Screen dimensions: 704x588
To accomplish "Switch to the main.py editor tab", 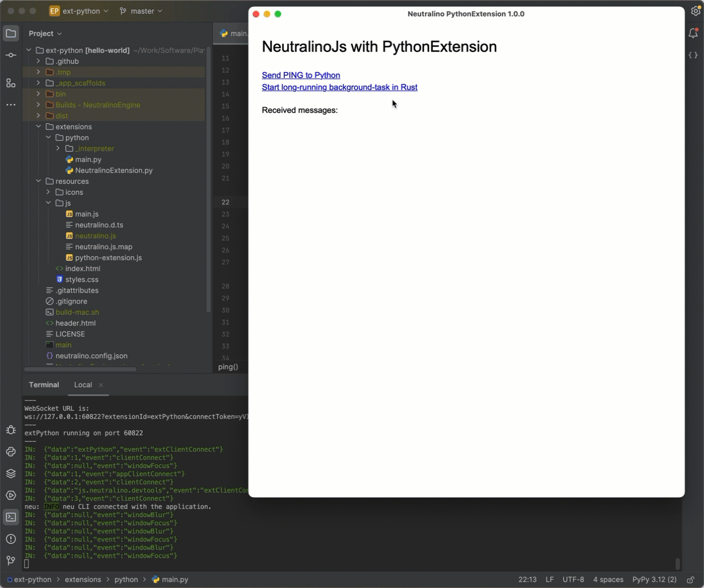I will click(233, 33).
